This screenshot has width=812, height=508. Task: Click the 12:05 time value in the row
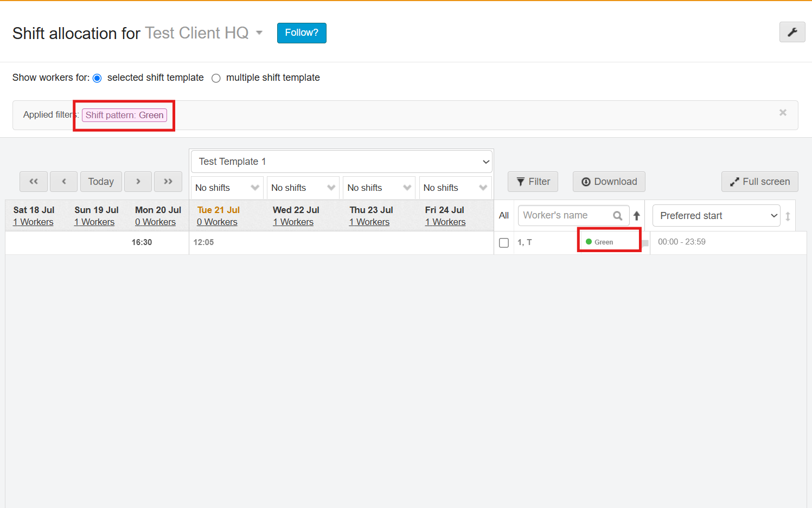pyautogui.click(x=203, y=242)
